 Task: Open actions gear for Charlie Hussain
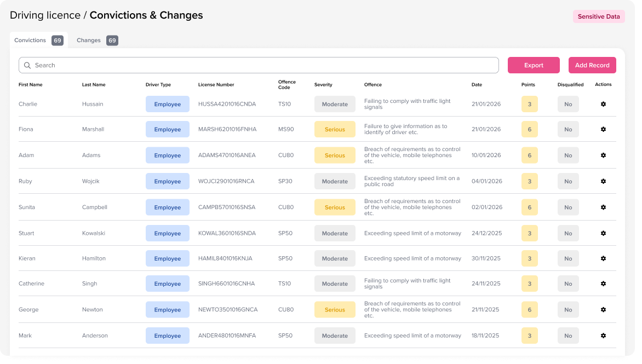pyautogui.click(x=603, y=104)
